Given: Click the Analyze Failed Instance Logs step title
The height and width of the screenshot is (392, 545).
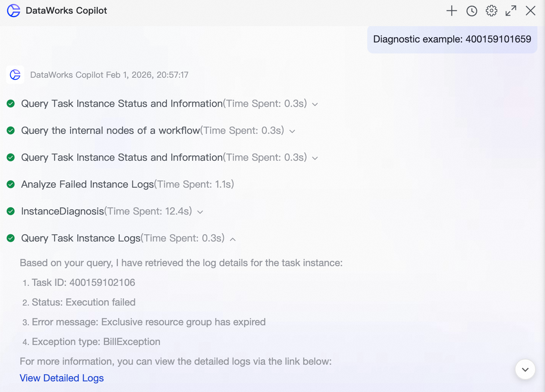Looking at the screenshot, I should point(88,184).
